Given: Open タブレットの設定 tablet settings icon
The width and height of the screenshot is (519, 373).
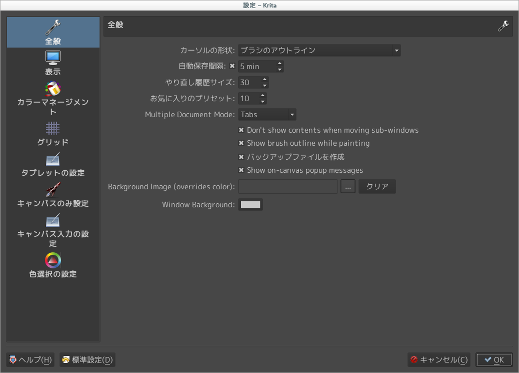Looking at the screenshot, I should click(x=53, y=159).
